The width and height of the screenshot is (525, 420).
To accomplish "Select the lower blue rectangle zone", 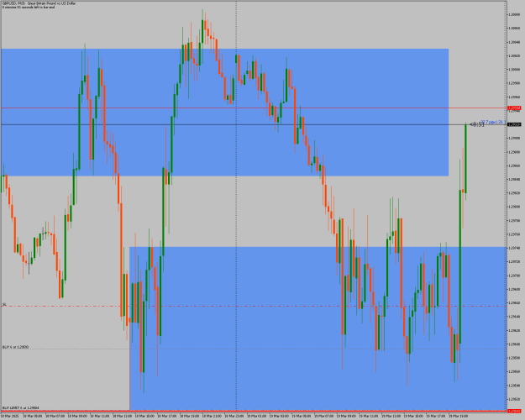I will click(318, 328).
